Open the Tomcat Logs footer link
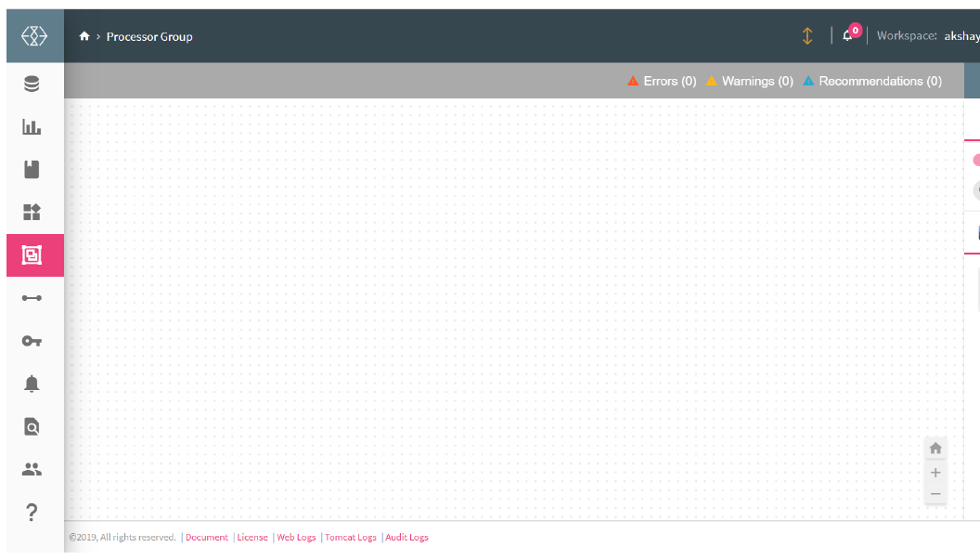 (x=350, y=538)
